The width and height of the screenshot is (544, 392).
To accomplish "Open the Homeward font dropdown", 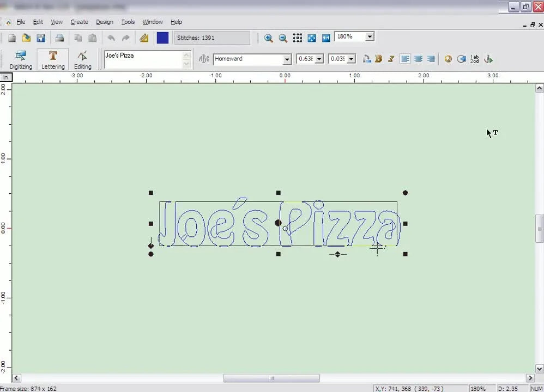I will (x=287, y=59).
